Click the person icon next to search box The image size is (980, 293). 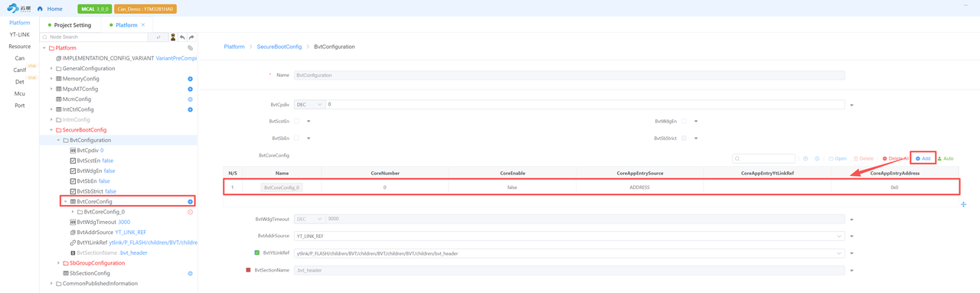pos(173,37)
